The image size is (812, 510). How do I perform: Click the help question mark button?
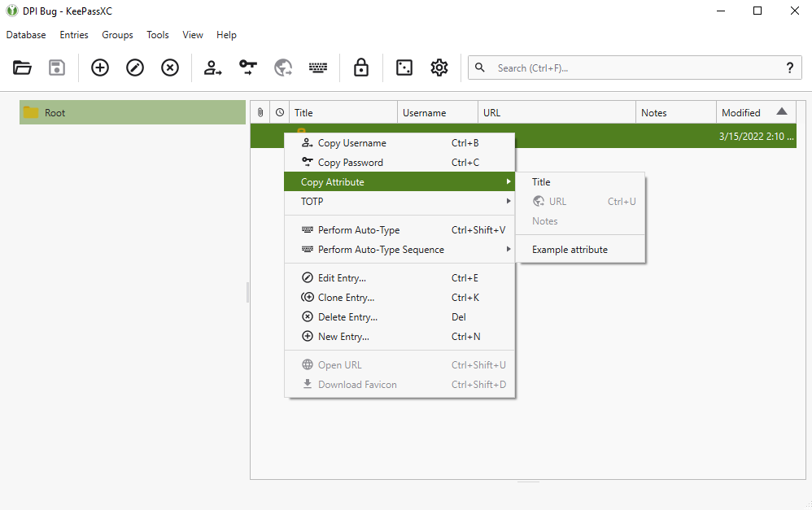click(789, 68)
